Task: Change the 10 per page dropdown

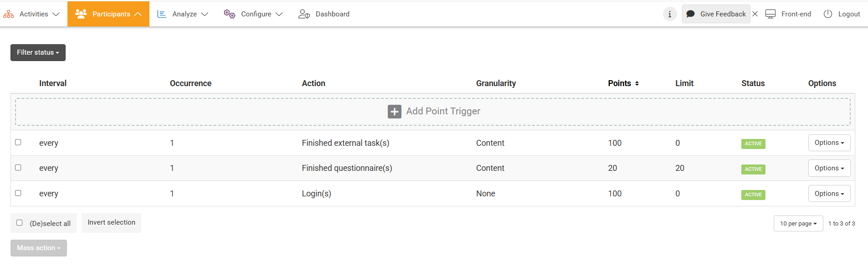Action: tap(798, 224)
